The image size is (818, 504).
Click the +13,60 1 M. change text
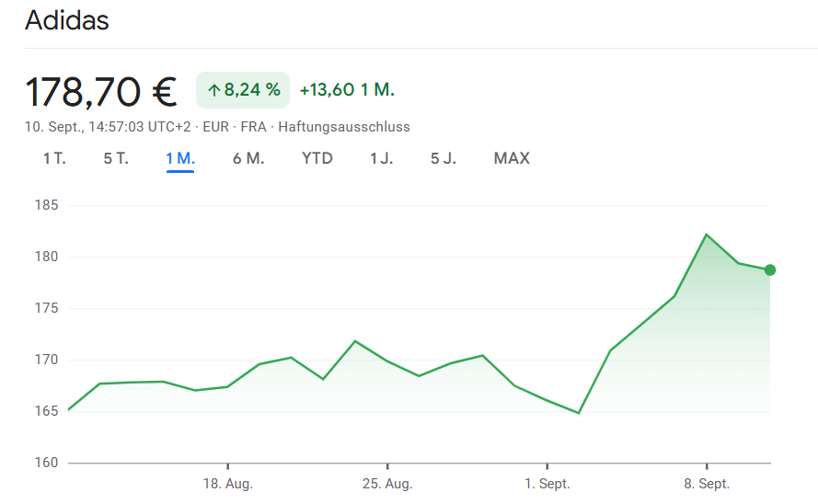click(x=347, y=90)
